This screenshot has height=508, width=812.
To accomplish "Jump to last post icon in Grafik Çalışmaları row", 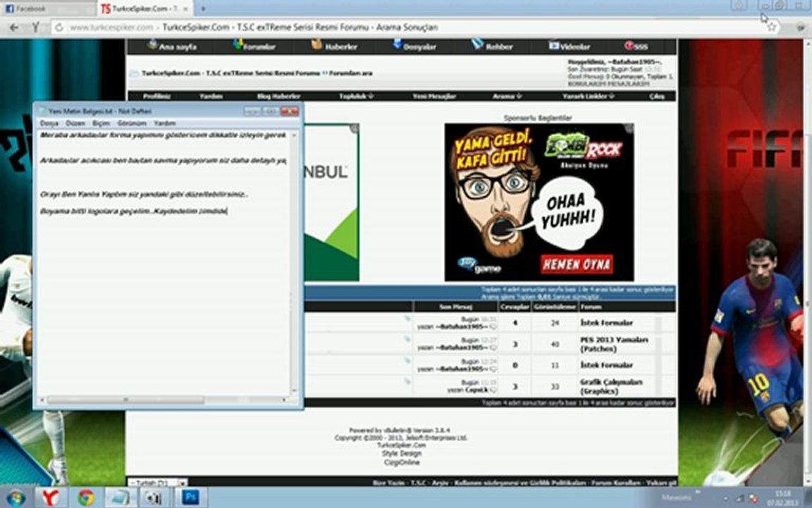I will coord(493,389).
